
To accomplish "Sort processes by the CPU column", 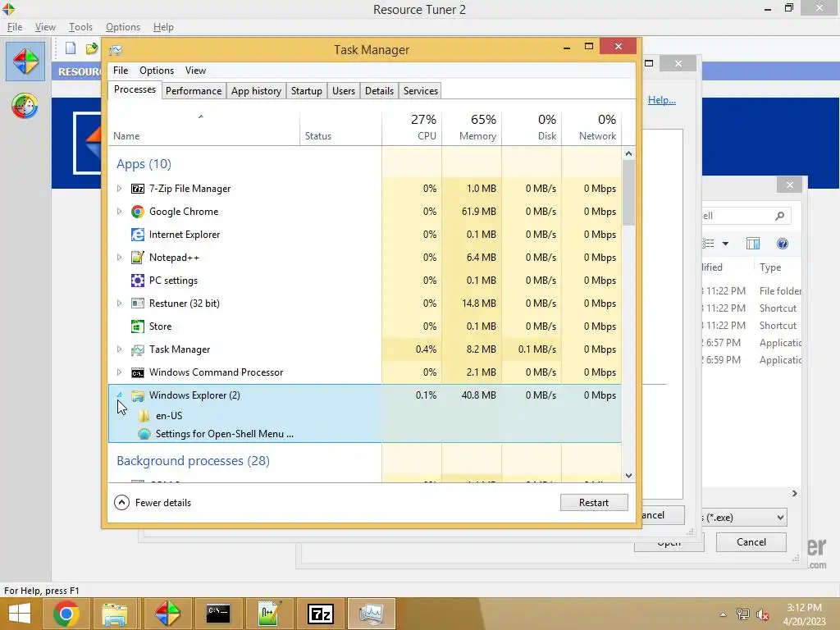I will coord(412,127).
